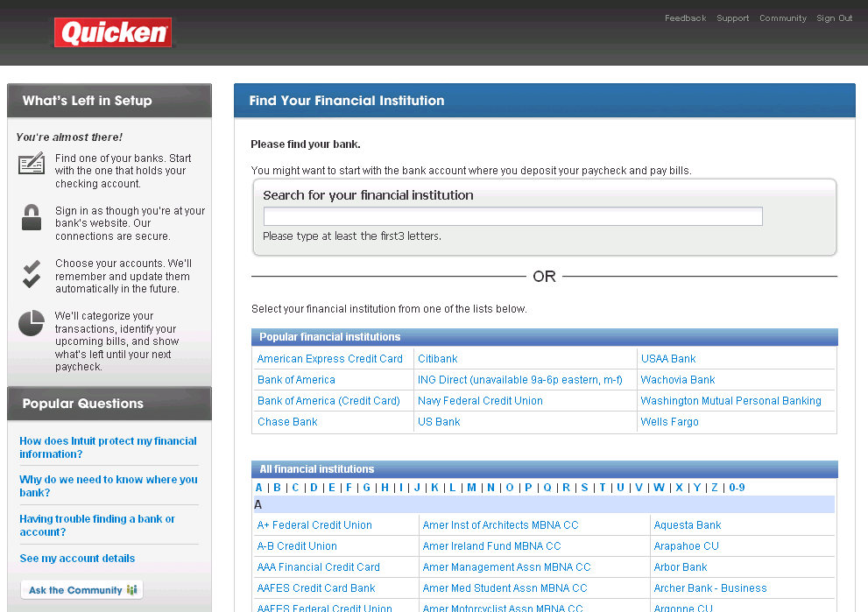This screenshot has width=868, height=612.
Task: Select A+ Federal Credit Union
Action: tap(314, 525)
